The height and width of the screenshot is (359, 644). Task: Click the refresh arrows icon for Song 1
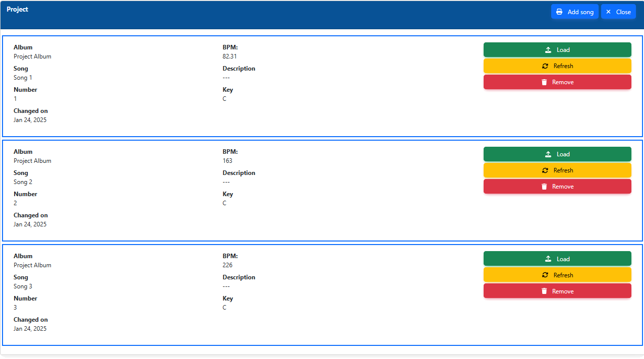(545, 66)
